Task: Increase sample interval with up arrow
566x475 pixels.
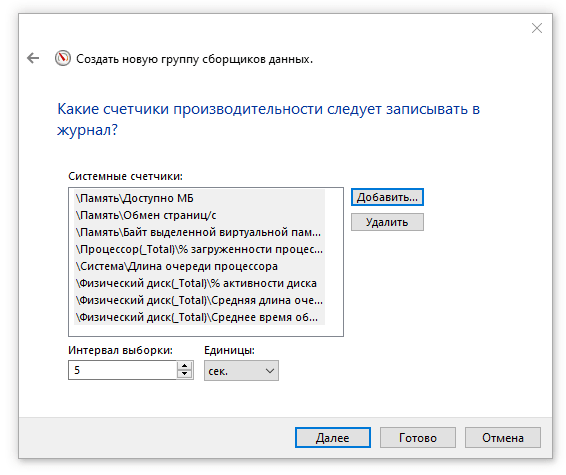Action: (x=185, y=366)
